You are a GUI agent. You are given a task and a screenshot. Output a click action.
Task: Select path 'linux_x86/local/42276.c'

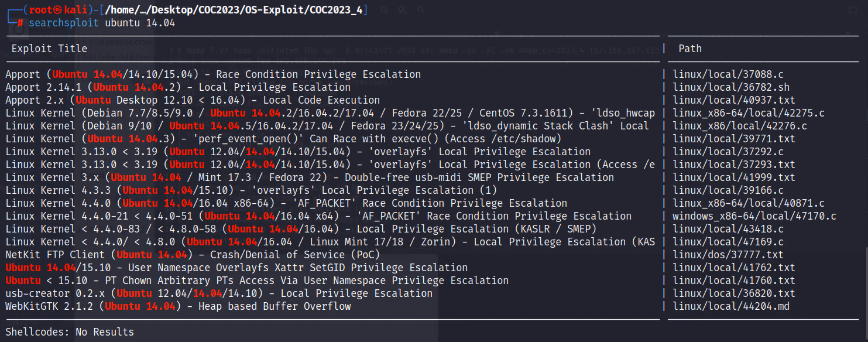(740, 126)
